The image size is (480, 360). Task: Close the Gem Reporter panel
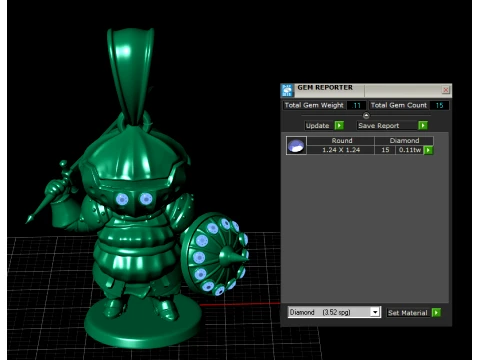(445, 90)
